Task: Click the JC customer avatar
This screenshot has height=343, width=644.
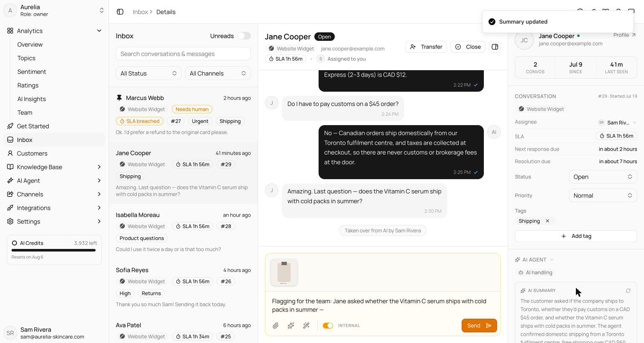Action: (x=524, y=40)
